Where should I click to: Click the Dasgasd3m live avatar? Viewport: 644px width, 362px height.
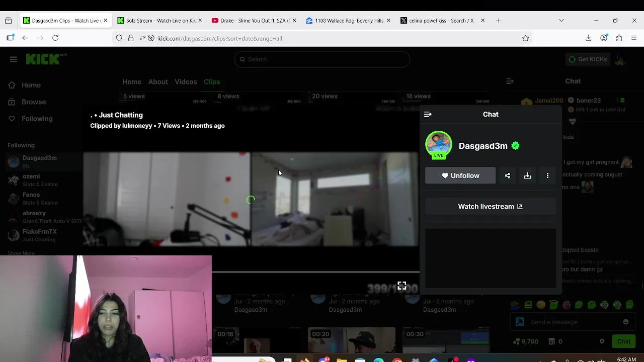[439, 145]
